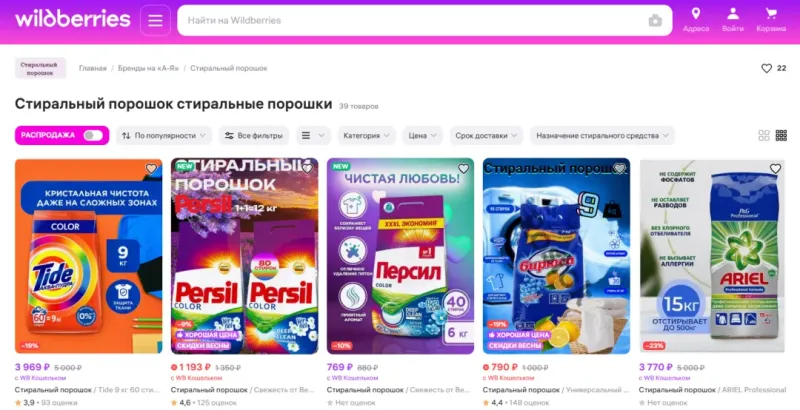Open the Персил 6 кг product thumbnail

[401, 256]
